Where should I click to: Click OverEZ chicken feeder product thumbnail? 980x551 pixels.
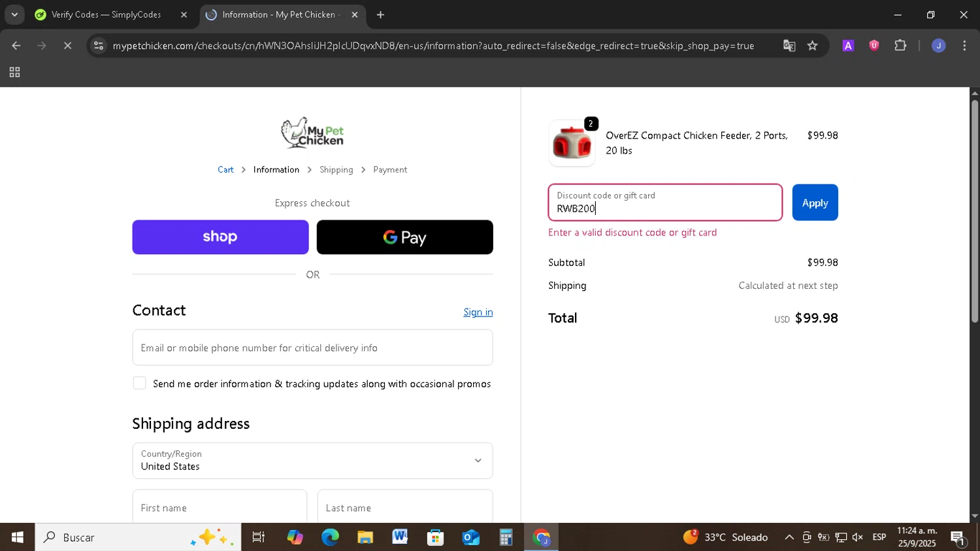tap(572, 143)
